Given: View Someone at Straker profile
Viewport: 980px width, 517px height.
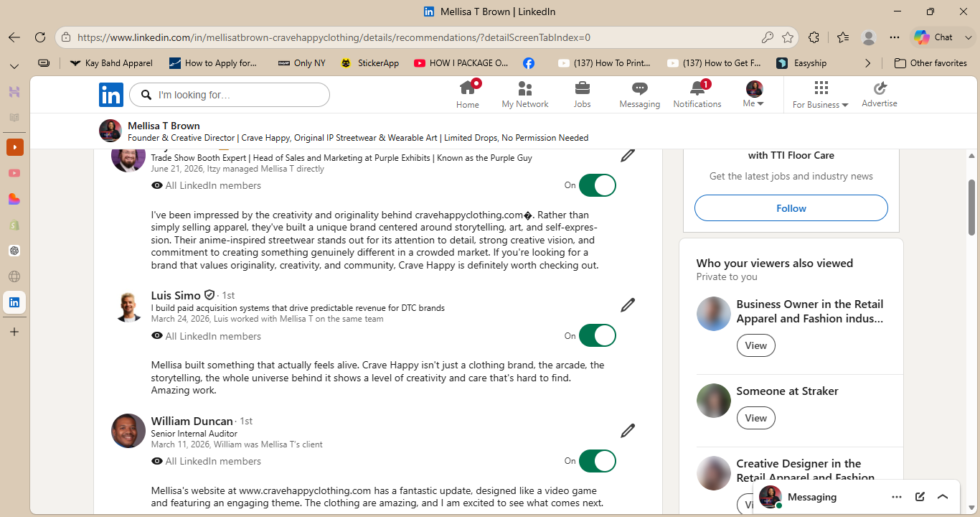Looking at the screenshot, I should click(756, 418).
